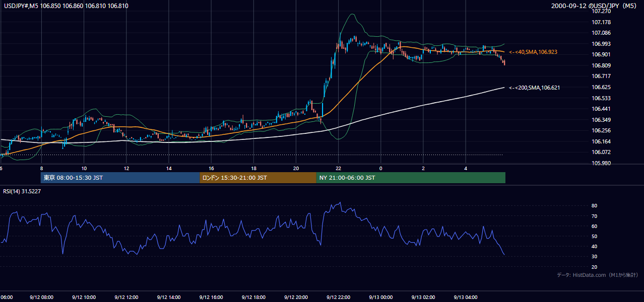Image resolution: width=644 pixels, height=302 pixels.
Task: Click the date label 9/12 22:00
Action: point(339,297)
